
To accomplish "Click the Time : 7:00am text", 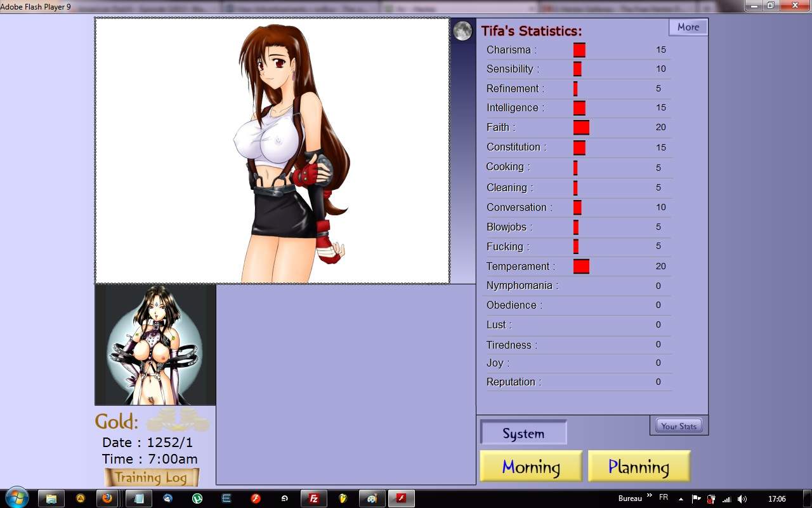I will coord(150,458).
